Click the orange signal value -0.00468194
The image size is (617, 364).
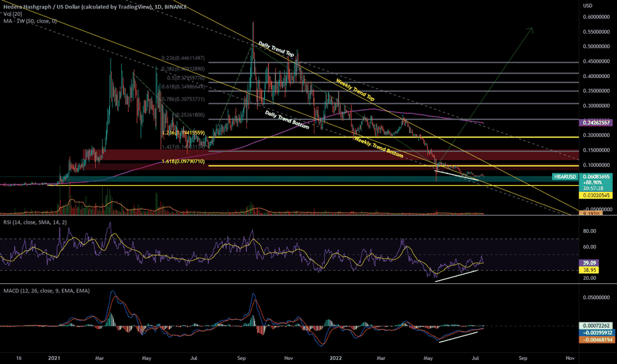(x=596, y=340)
